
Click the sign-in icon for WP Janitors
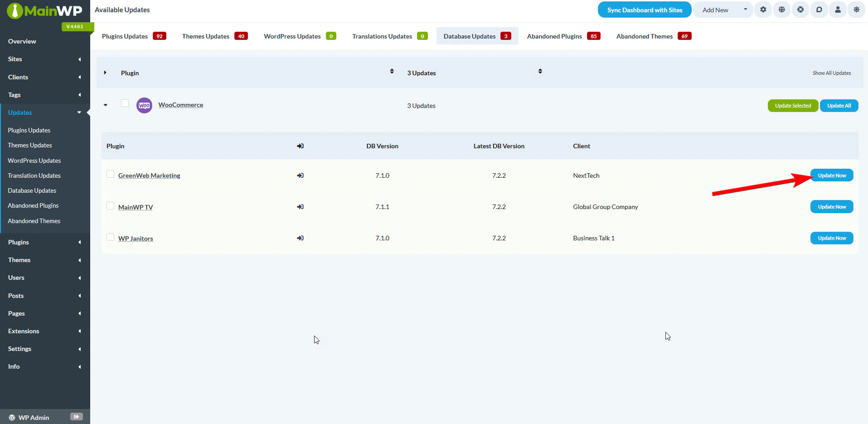pyautogui.click(x=300, y=238)
